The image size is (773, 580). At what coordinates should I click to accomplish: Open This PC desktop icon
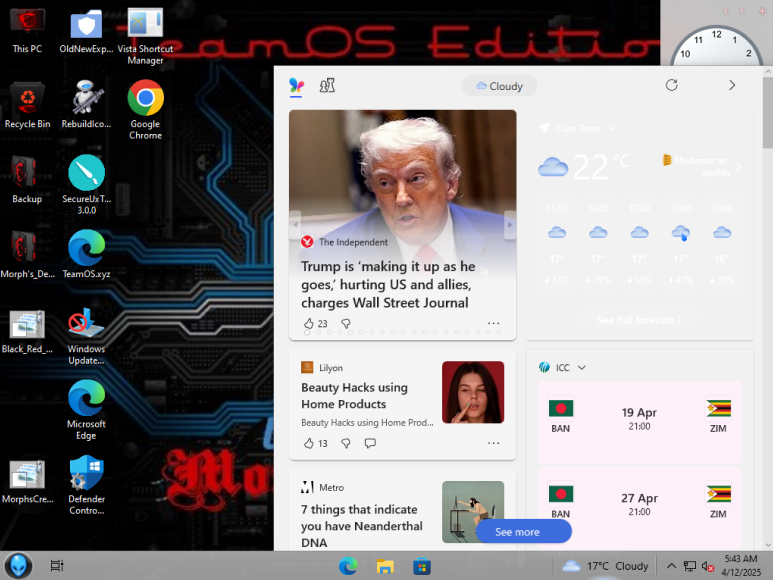(x=27, y=31)
